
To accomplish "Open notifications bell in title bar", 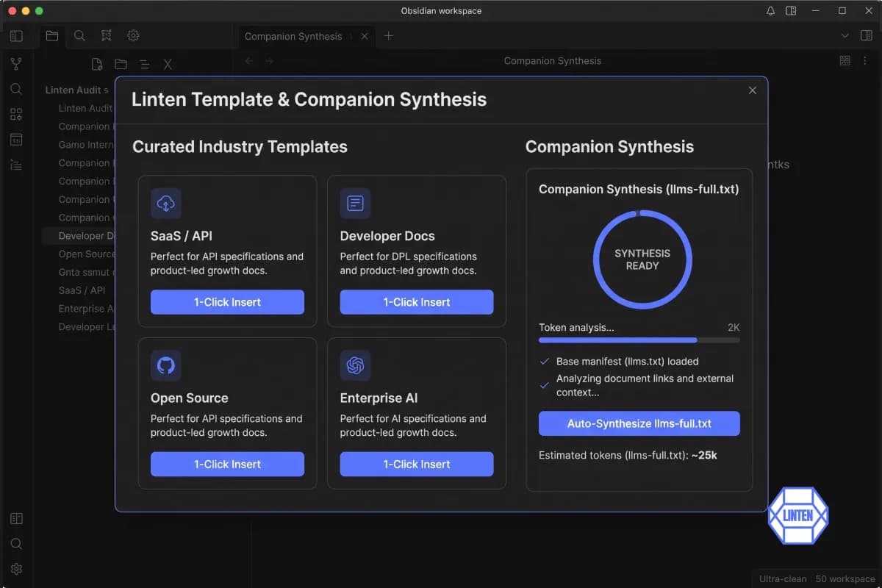I will tap(770, 11).
